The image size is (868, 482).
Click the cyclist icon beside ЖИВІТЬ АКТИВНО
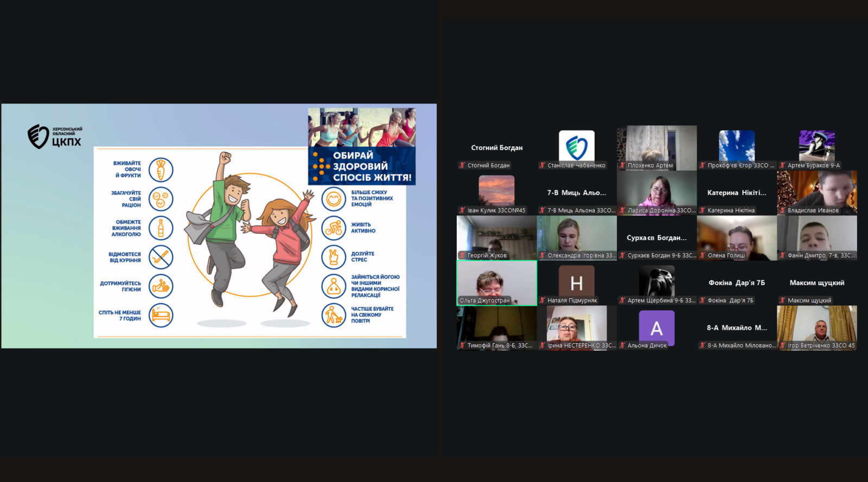tap(334, 228)
